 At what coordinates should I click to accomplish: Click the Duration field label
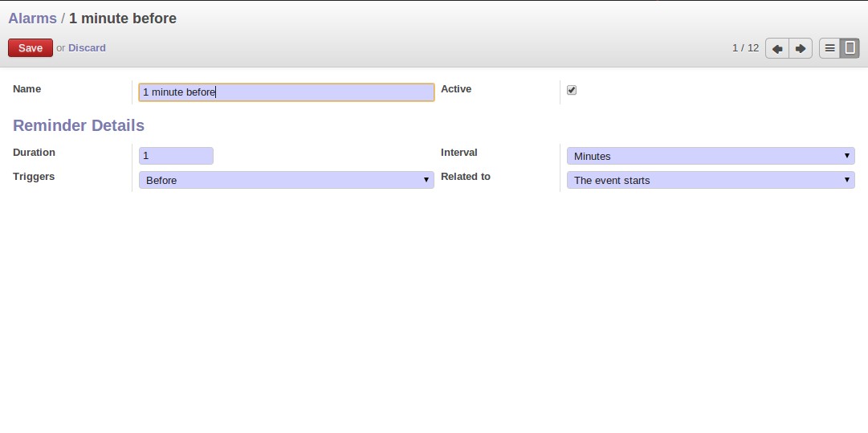(34, 153)
